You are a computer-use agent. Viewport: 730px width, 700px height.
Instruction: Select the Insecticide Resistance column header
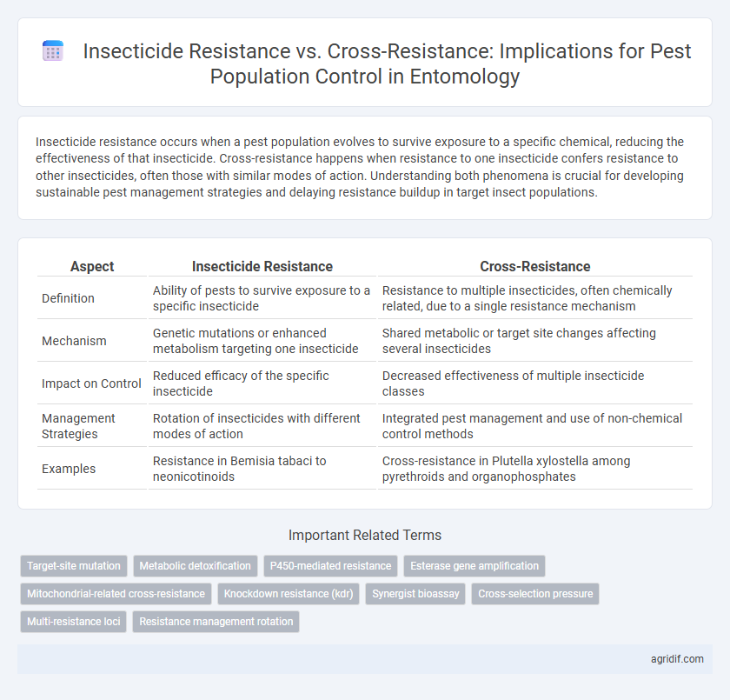tap(262, 266)
